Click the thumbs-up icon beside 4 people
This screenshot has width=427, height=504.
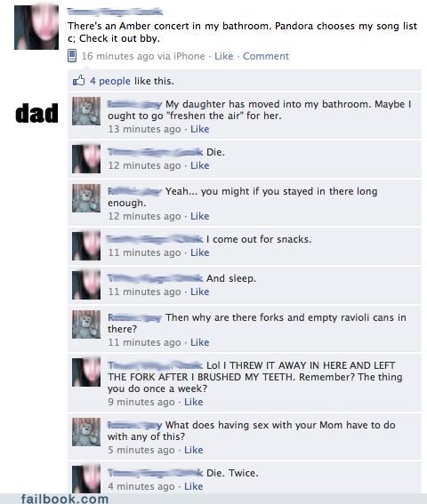pyautogui.click(x=78, y=80)
